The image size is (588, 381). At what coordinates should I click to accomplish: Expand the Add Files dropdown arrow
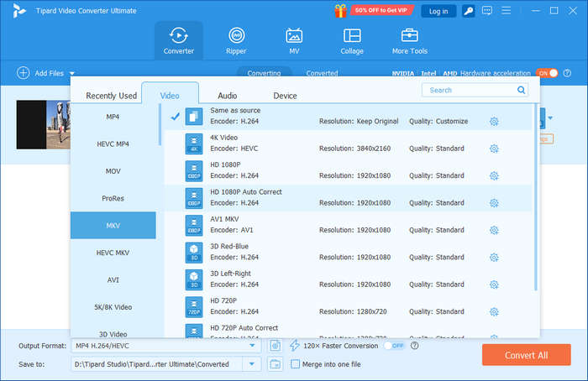pos(72,73)
